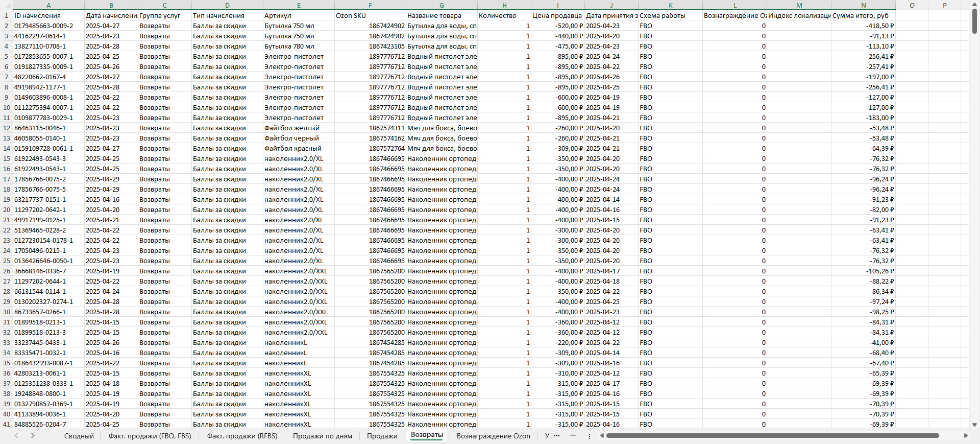Go to Вознаграждение Ozon sheet tab

(493, 436)
